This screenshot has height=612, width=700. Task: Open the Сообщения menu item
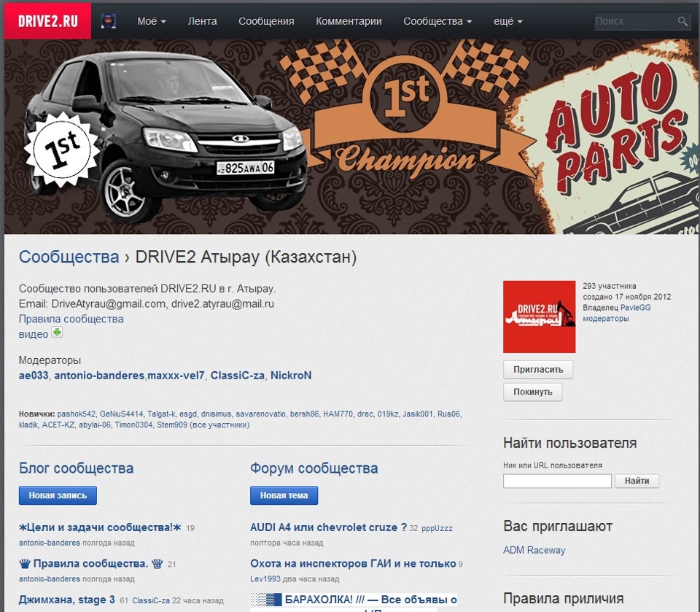266,21
